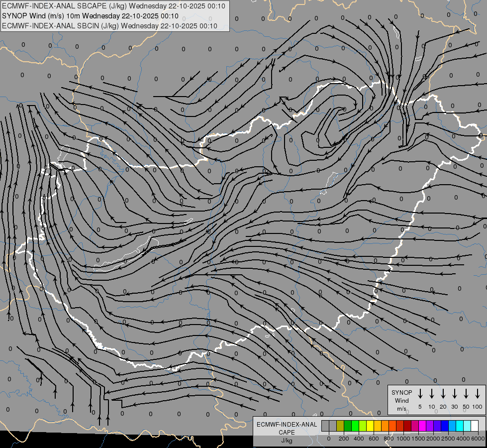Click the yellow CAPE legend swatch
Screen dimensions: 487x448
[x=370, y=426]
